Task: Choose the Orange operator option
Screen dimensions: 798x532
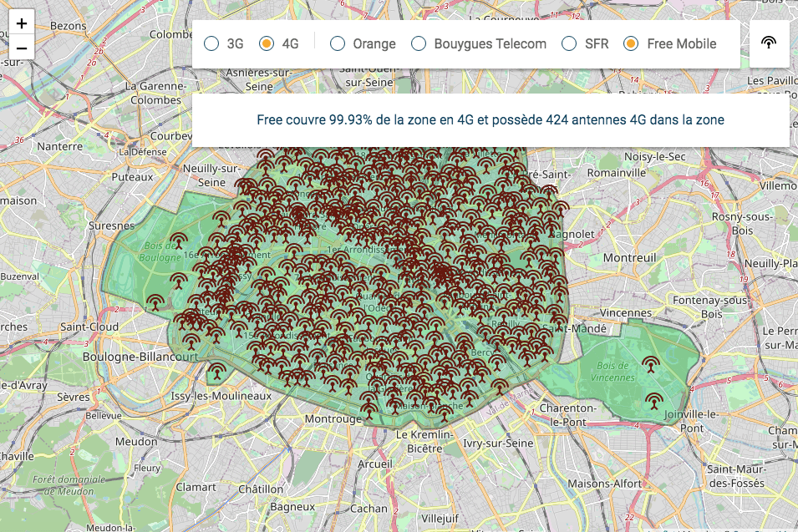Action: point(338,43)
